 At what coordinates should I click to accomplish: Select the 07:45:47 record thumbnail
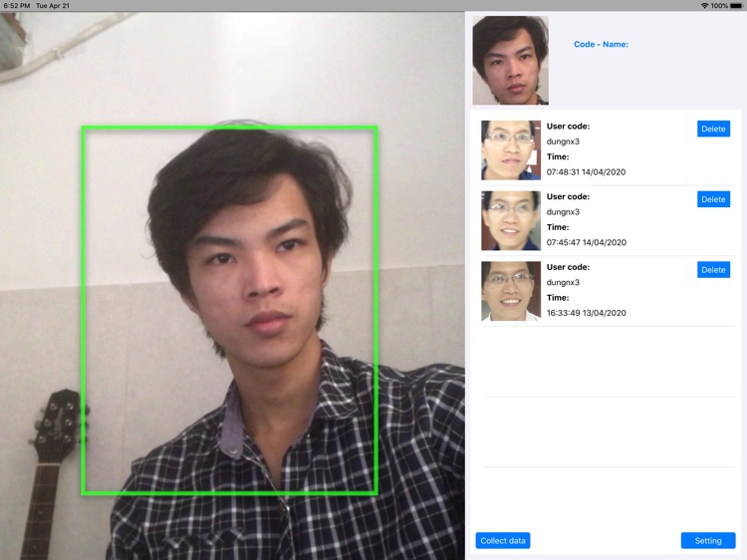click(x=511, y=221)
